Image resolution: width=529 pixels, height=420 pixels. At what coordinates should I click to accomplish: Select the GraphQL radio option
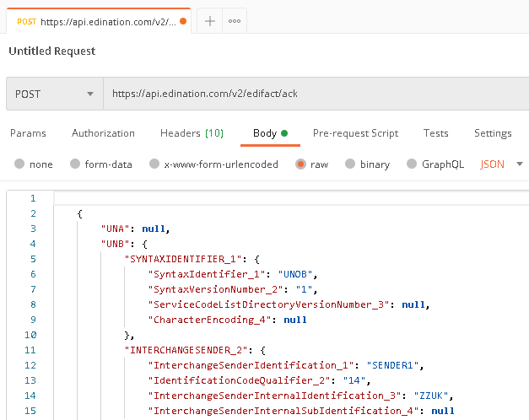pyautogui.click(x=412, y=164)
